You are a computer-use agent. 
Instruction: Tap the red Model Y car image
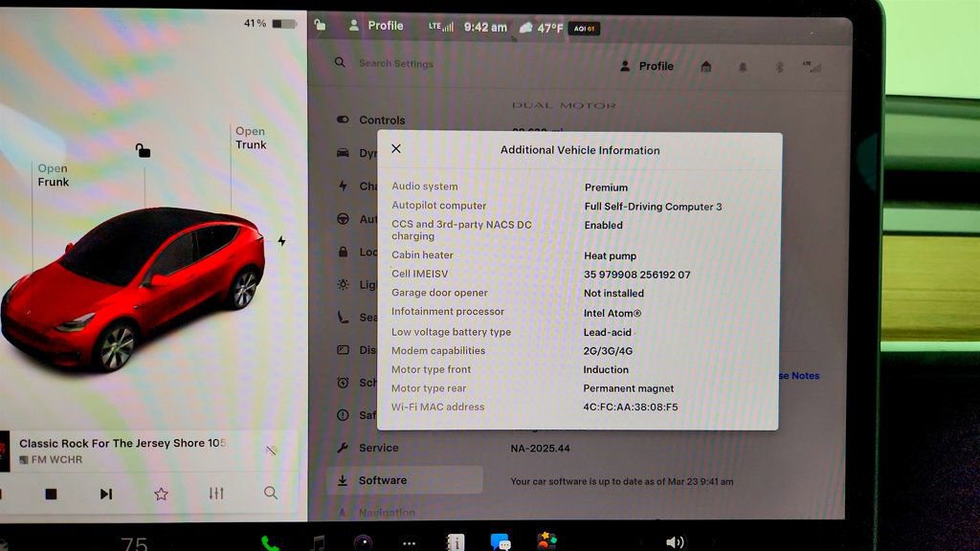click(x=132, y=289)
